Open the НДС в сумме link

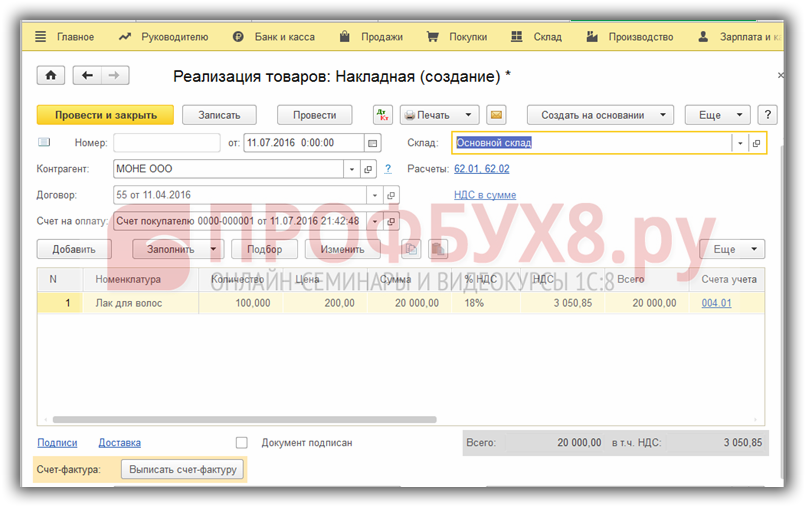485,195
